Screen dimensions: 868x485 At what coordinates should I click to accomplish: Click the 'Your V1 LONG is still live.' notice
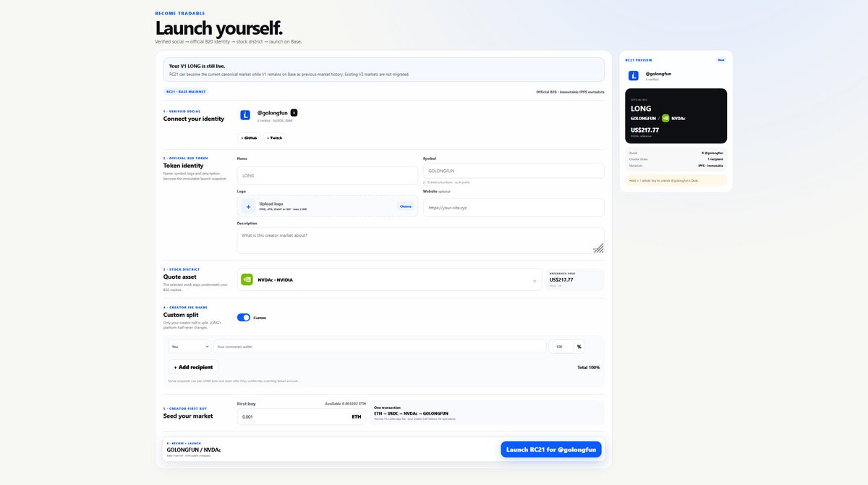383,69
